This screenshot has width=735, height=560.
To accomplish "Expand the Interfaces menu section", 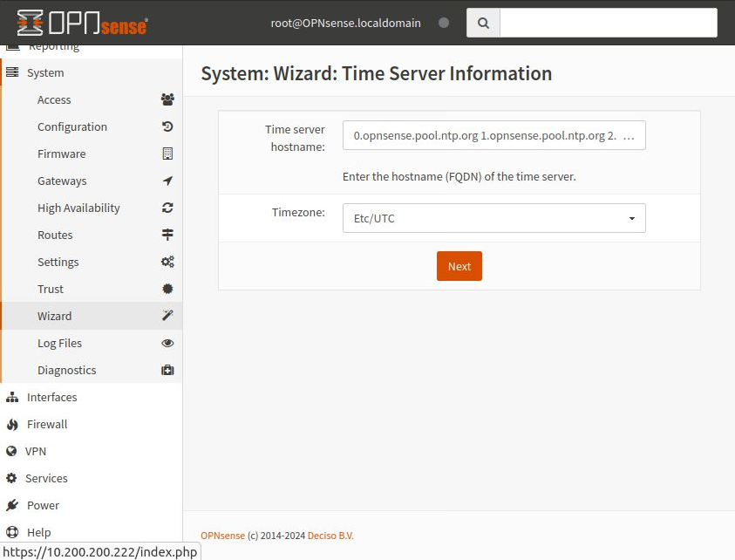I will point(51,397).
